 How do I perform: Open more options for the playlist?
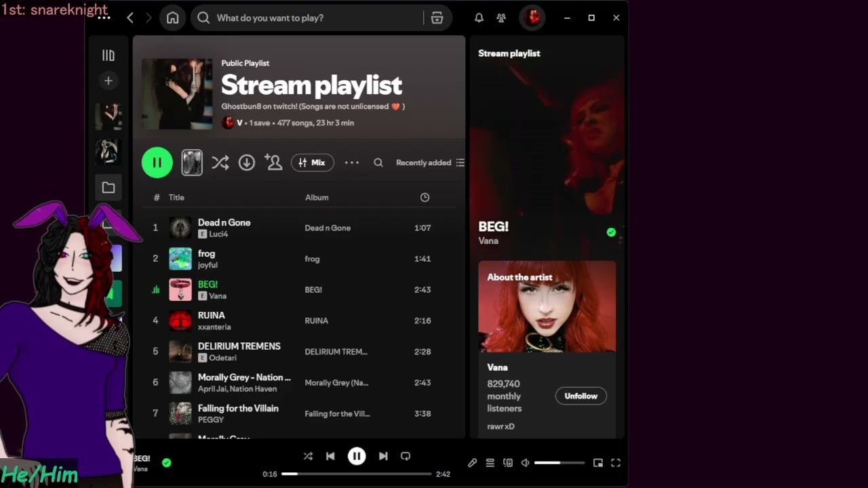352,163
